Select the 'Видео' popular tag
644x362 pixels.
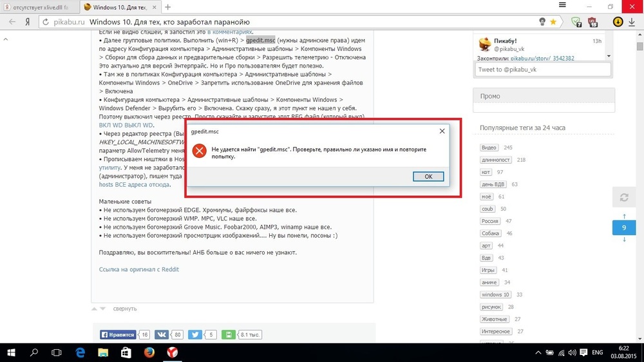click(x=489, y=148)
